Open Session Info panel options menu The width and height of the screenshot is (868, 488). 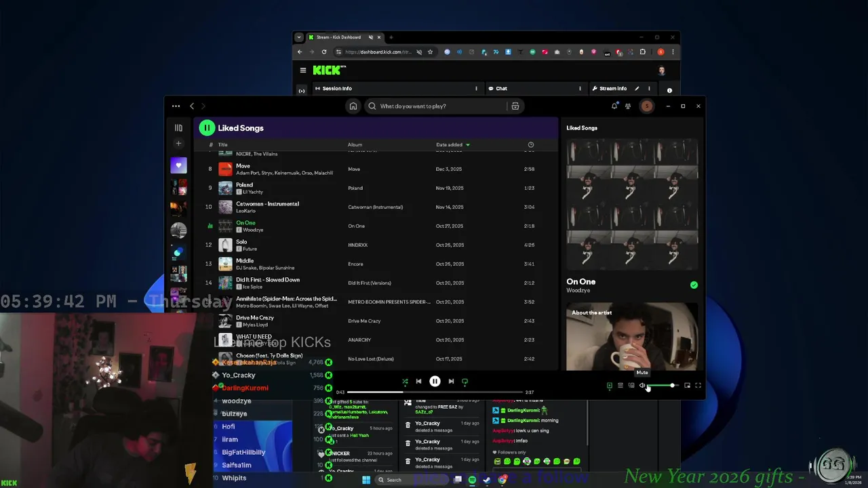(x=476, y=89)
